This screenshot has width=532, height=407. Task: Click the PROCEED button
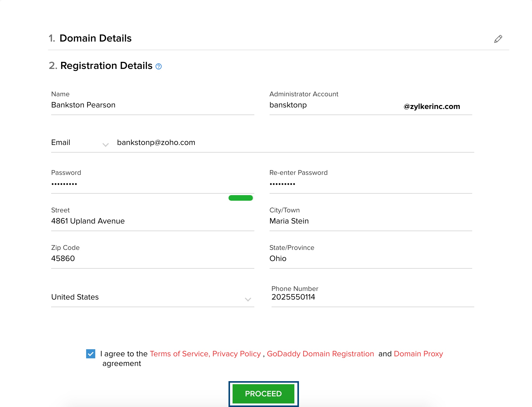pyautogui.click(x=263, y=394)
